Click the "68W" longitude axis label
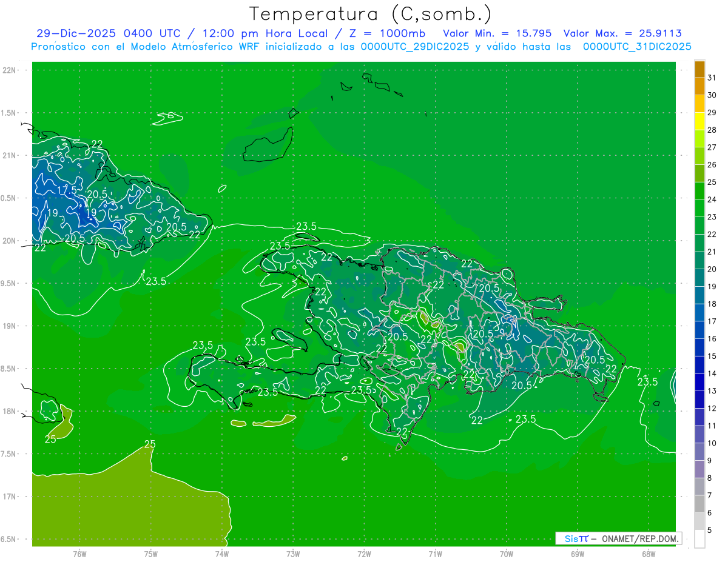Viewport: 728px width, 562px height. pyautogui.click(x=649, y=554)
